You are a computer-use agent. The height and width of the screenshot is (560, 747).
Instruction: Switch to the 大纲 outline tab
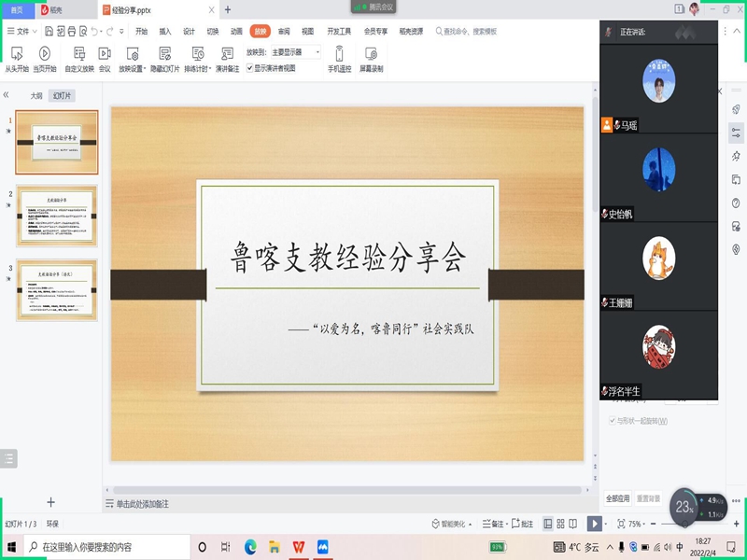tap(36, 95)
